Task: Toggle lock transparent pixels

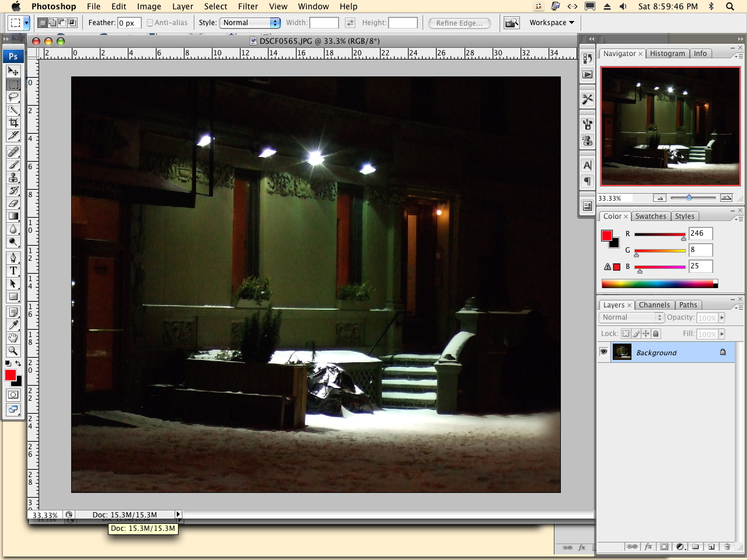Action: click(x=626, y=334)
